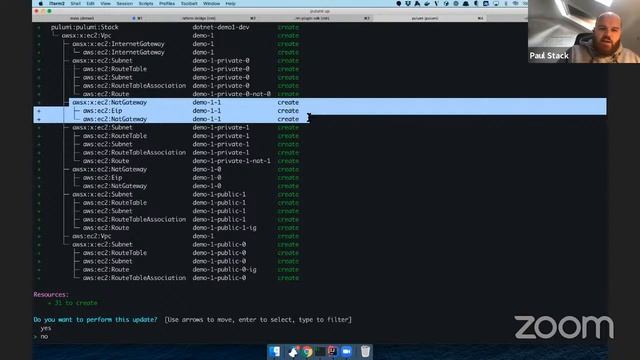The height and width of the screenshot is (360, 640).
Task: Open the Scripts menu
Action: pos(146,4)
